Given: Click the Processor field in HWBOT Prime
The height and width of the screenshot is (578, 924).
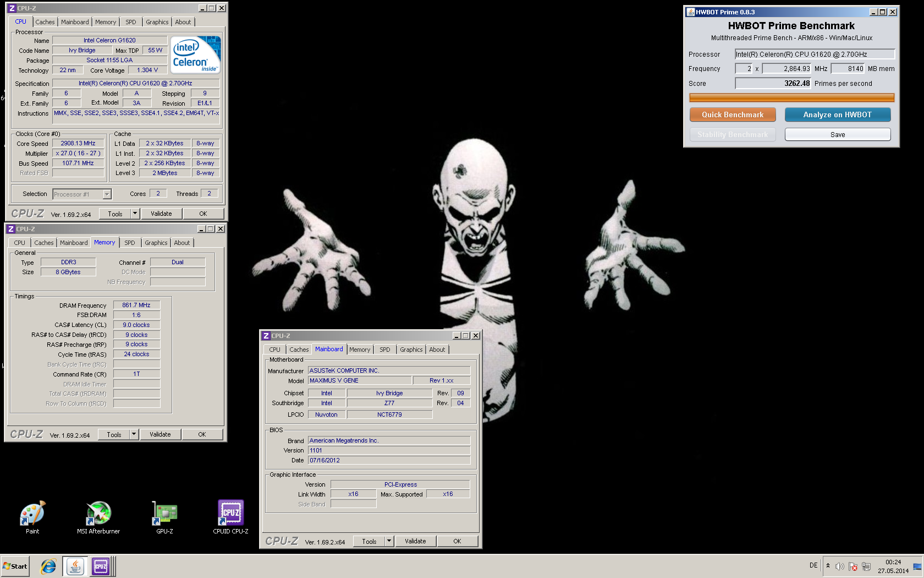Looking at the screenshot, I should tap(815, 54).
